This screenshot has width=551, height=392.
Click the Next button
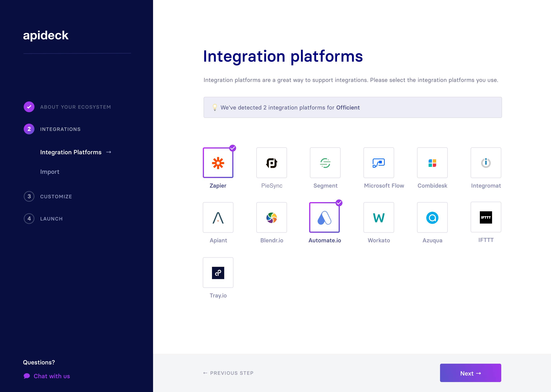(470, 373)
